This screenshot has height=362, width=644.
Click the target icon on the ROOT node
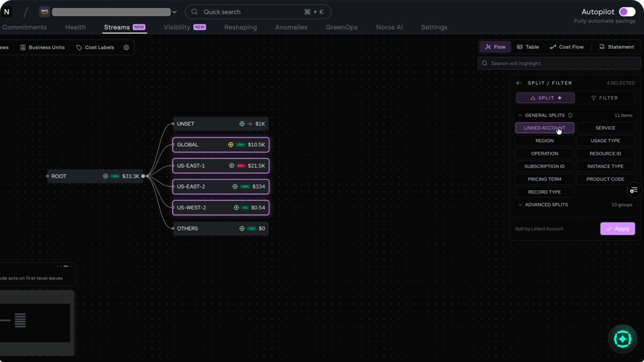click(x=105, y=176)
